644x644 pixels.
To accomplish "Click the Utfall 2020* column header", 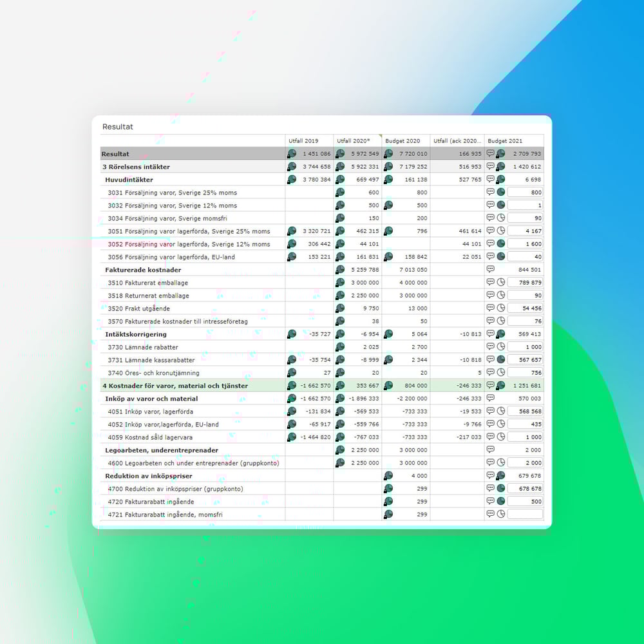I will pyautogui.click(x=353, y=140).
